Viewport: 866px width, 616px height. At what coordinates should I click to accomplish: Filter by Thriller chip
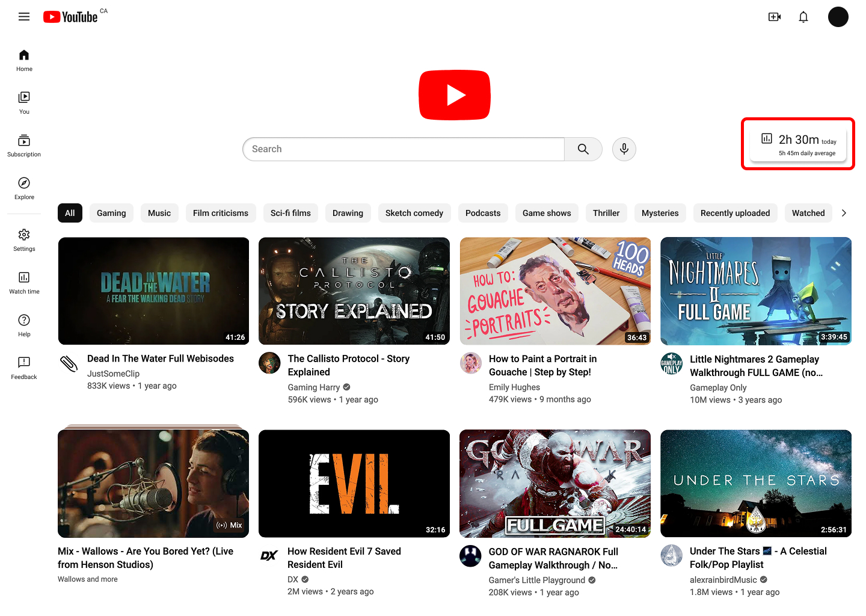coord(606,213)
